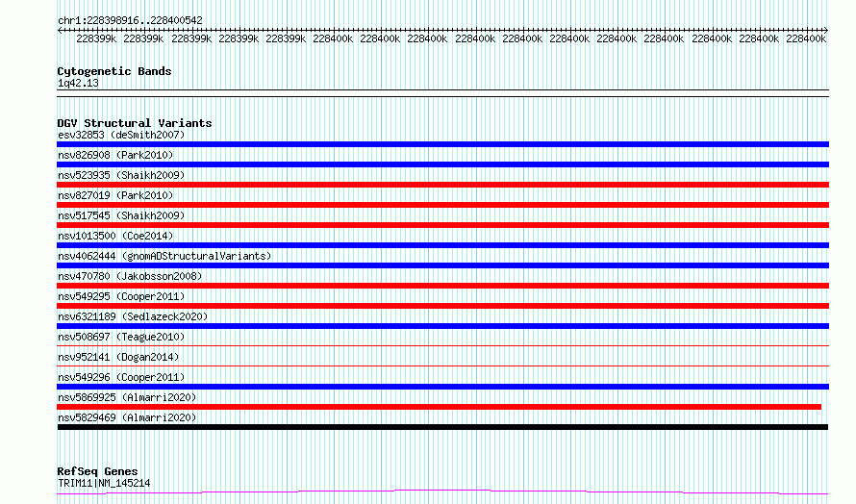The image size is (856, 504).
Task: Open variant nsv523935 (Shaikh2009) label
Action: (121, 175)
